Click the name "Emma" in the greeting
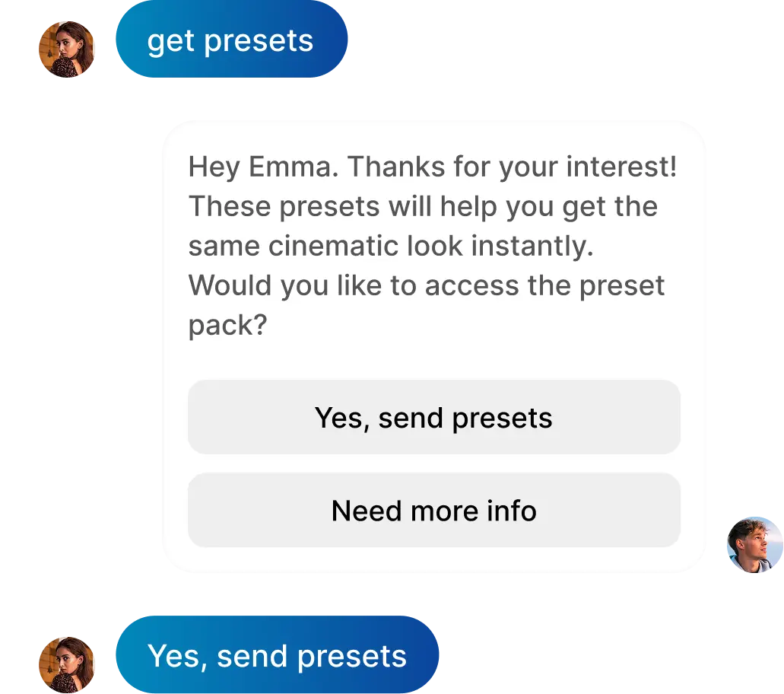 click(292, 167)
